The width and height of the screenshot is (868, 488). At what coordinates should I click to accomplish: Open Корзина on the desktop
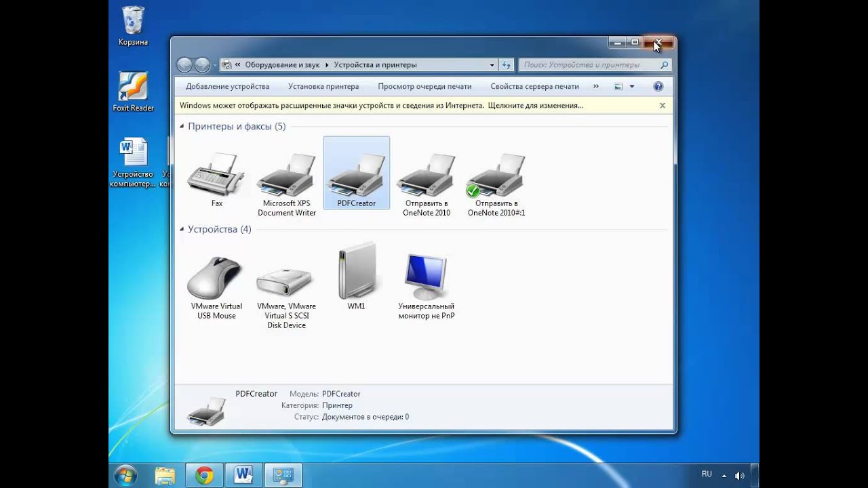[133, 26]
